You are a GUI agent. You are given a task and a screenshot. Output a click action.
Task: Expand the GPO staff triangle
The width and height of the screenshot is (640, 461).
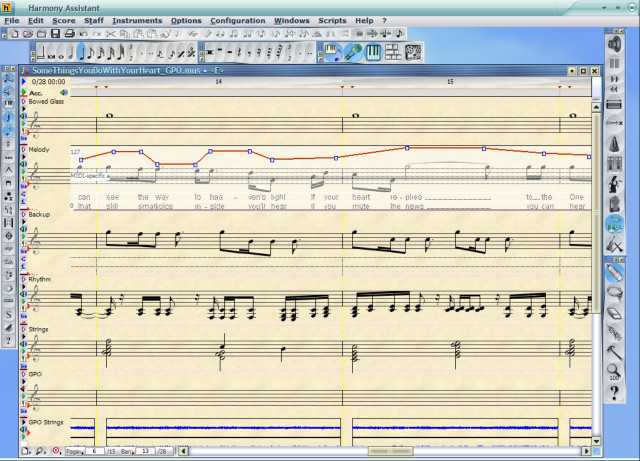pos(23,381)
